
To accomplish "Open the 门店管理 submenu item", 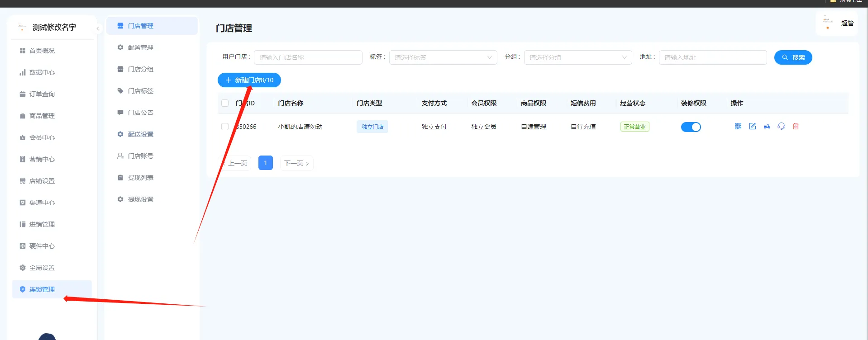I will [x=152, y=26].
